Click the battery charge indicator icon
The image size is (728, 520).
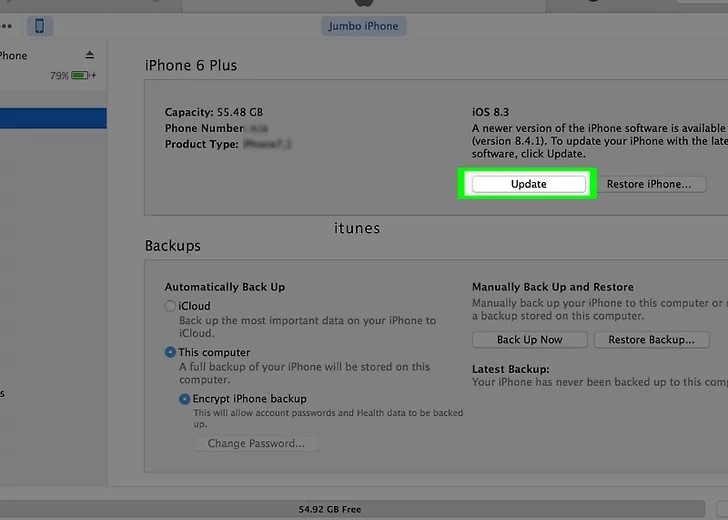tap(80, 75)
